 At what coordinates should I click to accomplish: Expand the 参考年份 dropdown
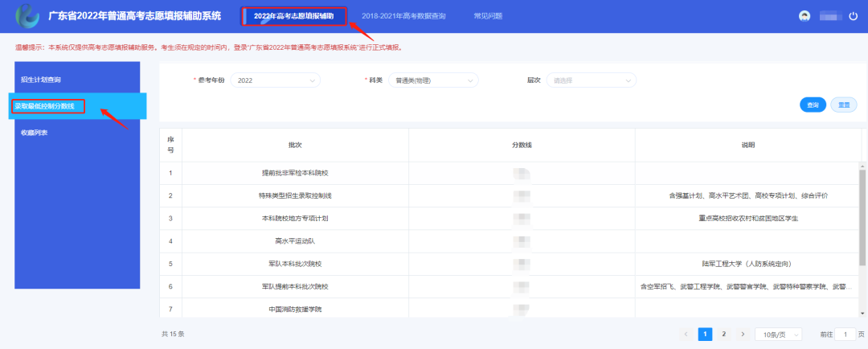[x=275, y=80]
